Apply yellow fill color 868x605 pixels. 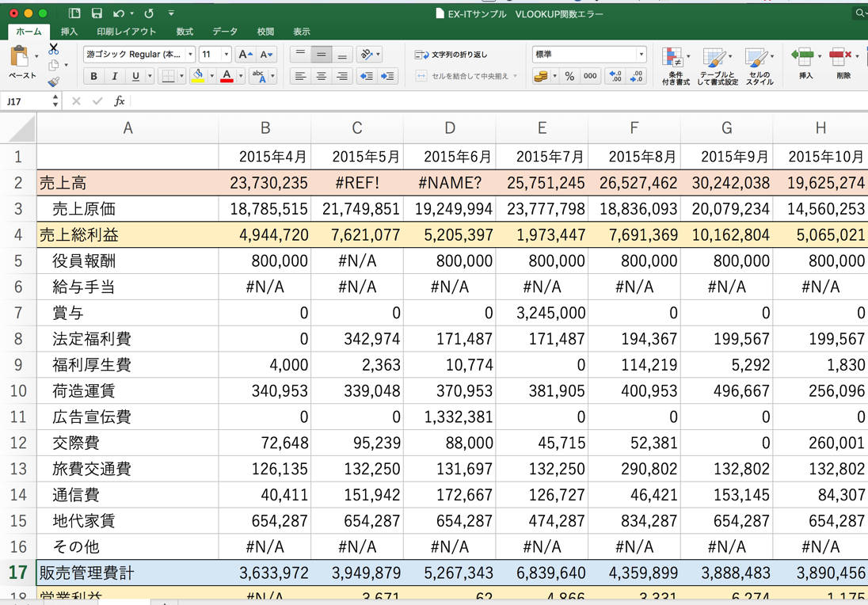tap(198, 76)
